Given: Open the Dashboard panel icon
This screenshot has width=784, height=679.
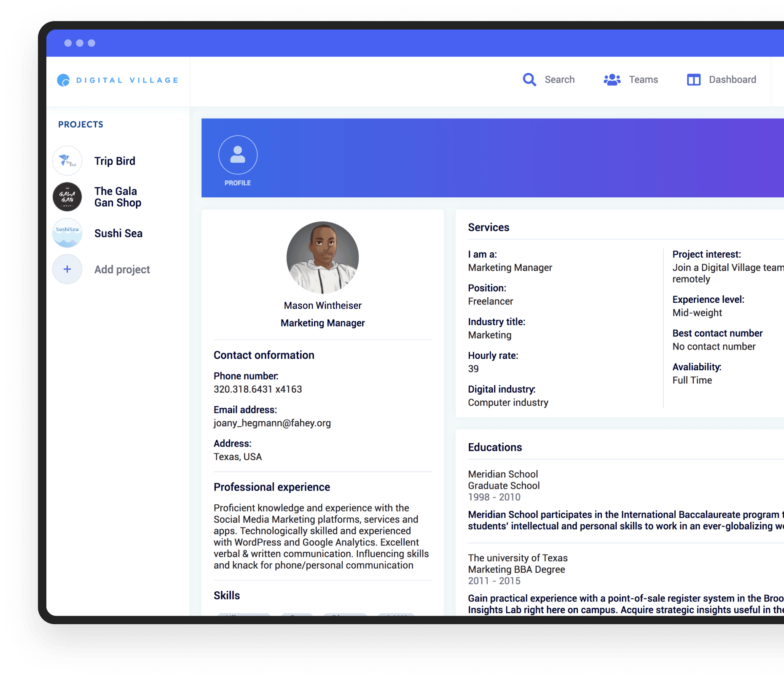Looking at the screenshot, I should (x=694, y=80).
